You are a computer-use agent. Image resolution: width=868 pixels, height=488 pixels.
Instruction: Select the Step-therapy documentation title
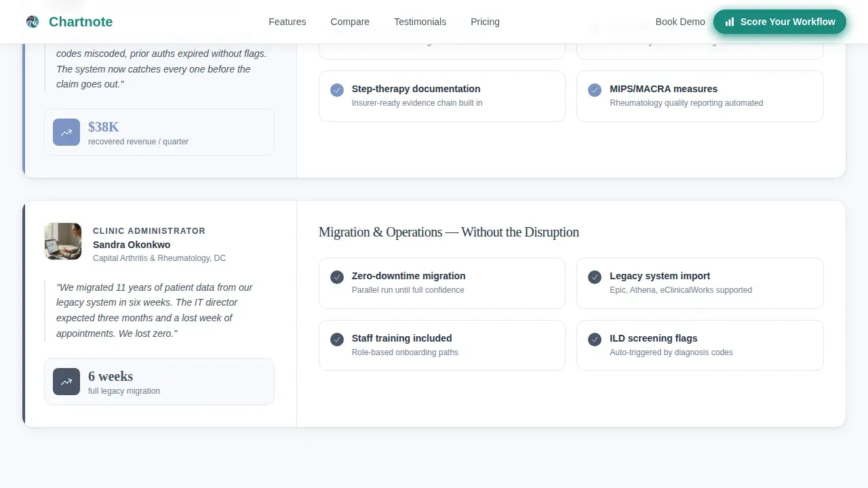(x=416, y=89)
